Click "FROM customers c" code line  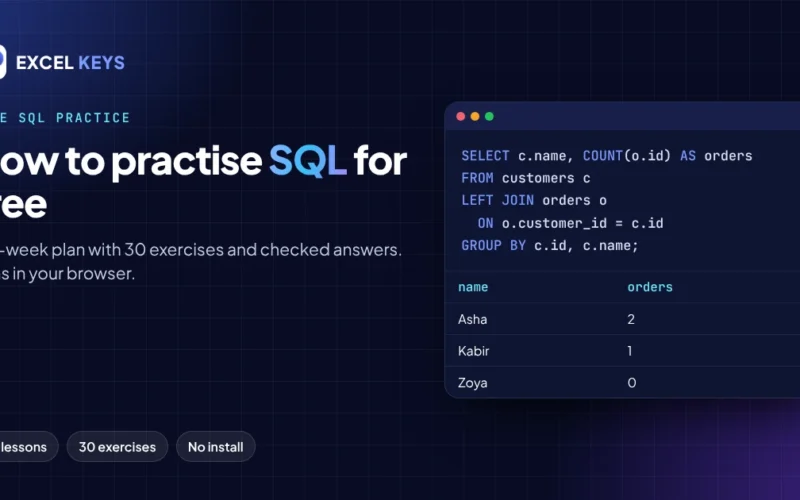(526, 178)
